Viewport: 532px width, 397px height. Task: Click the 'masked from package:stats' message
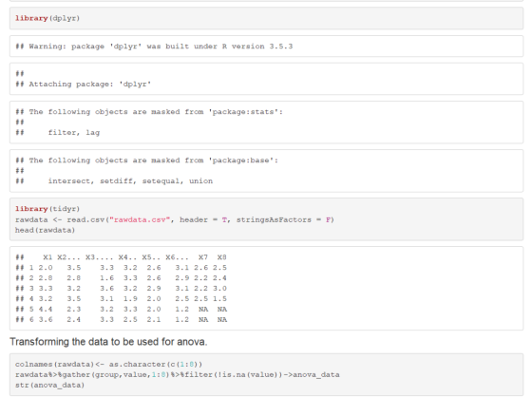point(149,112)
